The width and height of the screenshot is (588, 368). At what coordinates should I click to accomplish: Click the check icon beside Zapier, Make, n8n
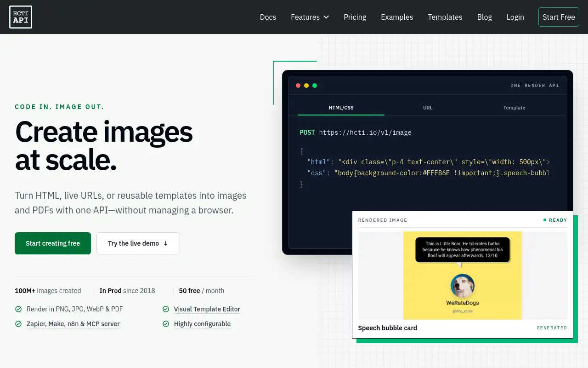(18, 324)
